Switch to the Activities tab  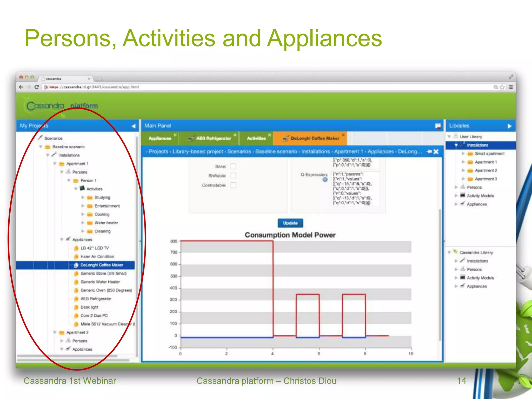tap(256, 138)
